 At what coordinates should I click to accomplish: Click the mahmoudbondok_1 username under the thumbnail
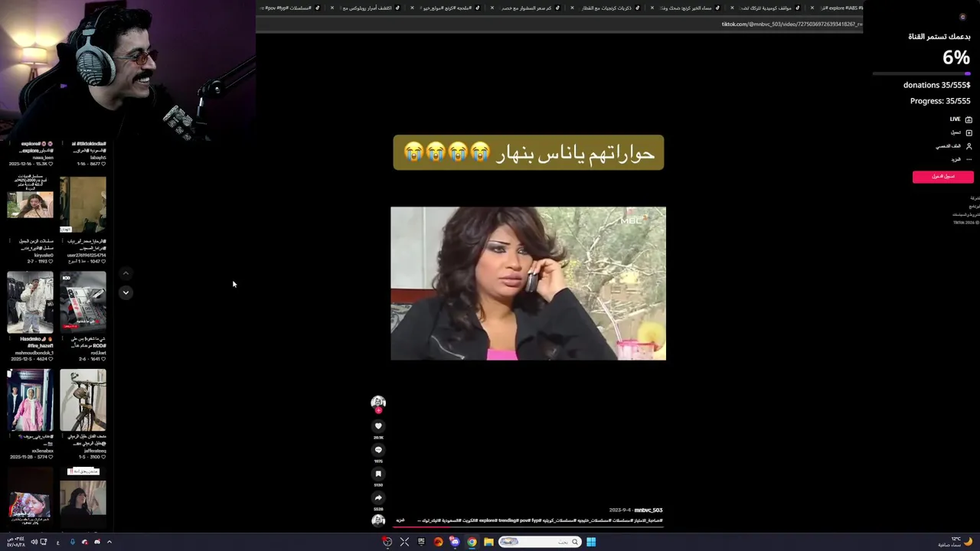coord(34,353)
